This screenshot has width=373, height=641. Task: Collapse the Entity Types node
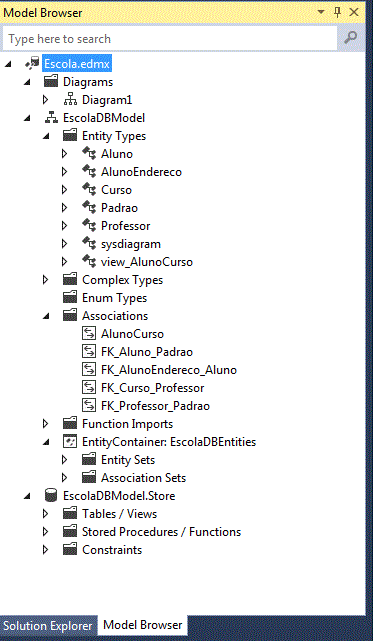tap(46, 137)
